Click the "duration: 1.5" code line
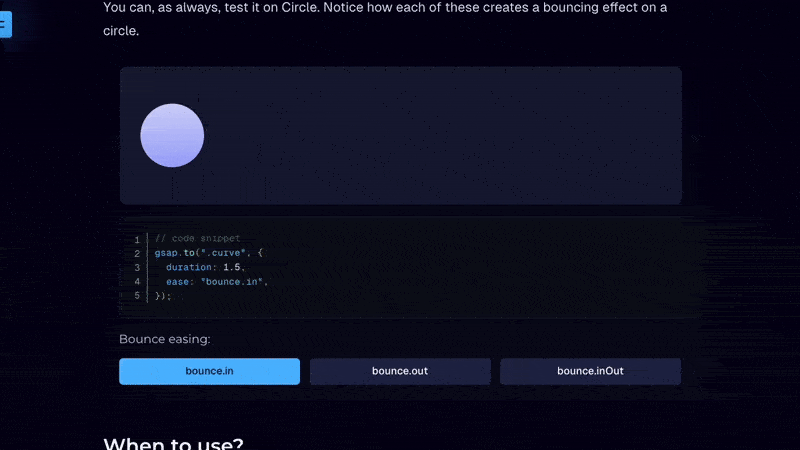 [x=205, y=268]
